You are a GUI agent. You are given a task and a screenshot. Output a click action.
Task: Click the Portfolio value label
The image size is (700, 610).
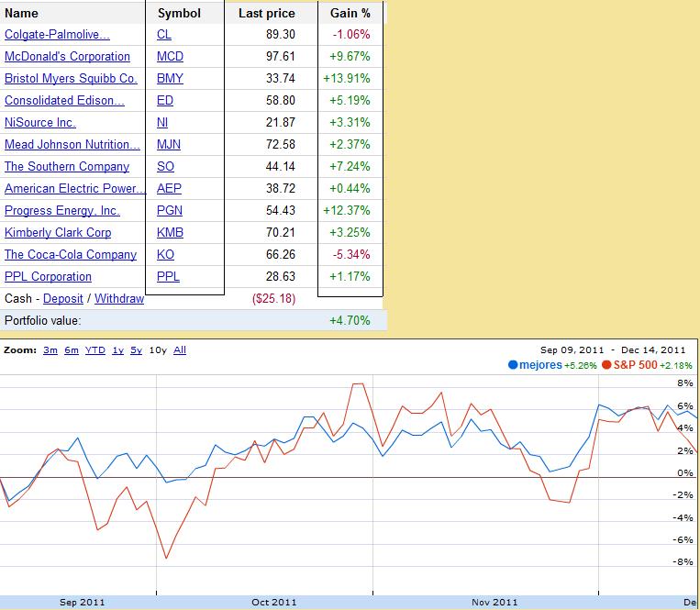43,320
